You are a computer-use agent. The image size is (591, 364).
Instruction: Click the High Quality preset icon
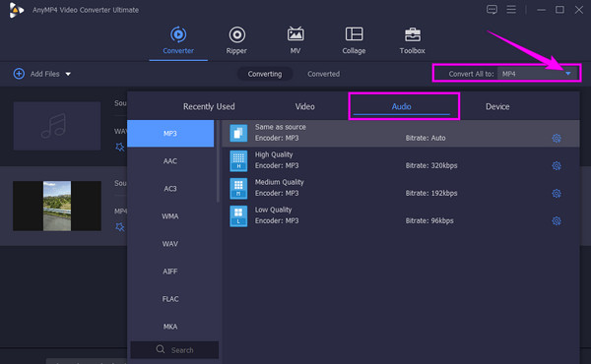click(x=238, y=160)
